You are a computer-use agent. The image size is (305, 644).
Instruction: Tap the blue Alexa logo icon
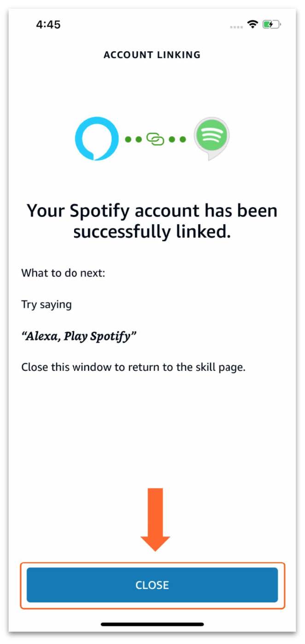pos(97,139)
